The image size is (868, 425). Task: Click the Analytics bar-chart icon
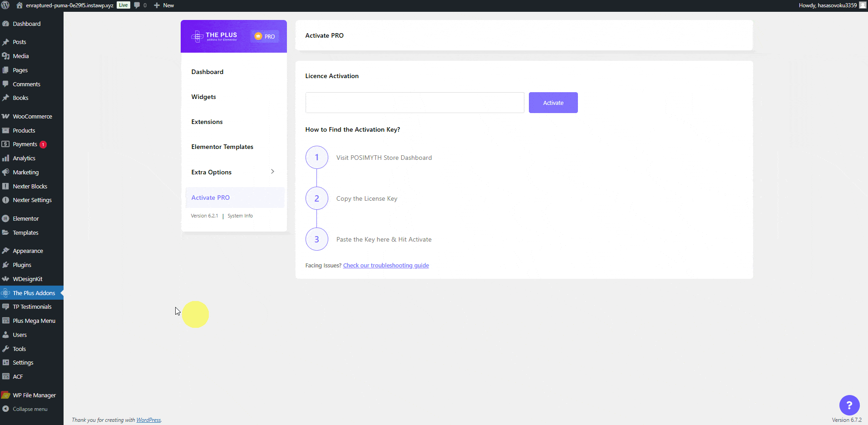[5, 158]
